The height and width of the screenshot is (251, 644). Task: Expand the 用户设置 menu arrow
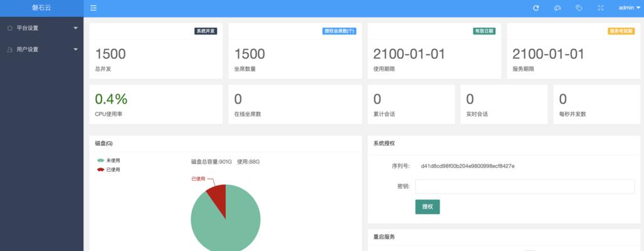(x=75, y=50)
